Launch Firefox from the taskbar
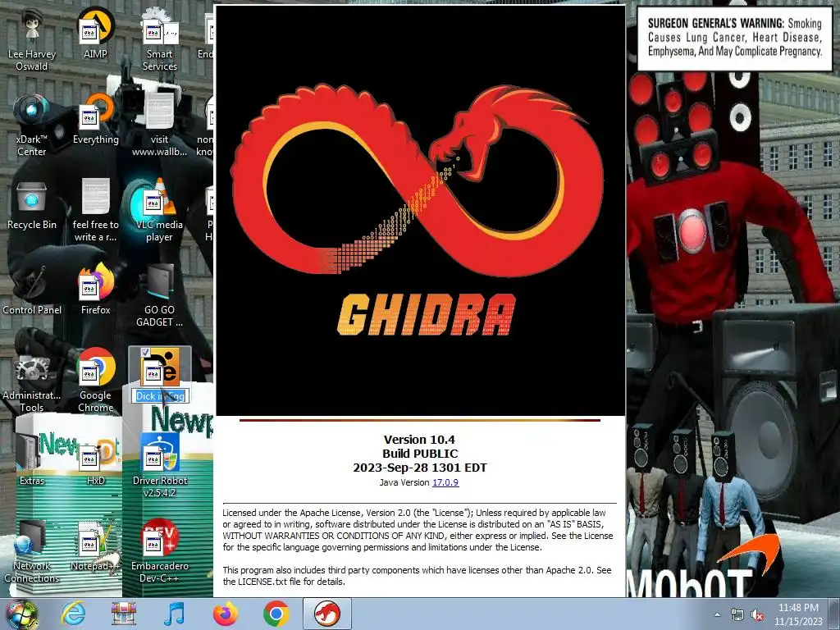This screenshot has height=630, width=840. 225,614
